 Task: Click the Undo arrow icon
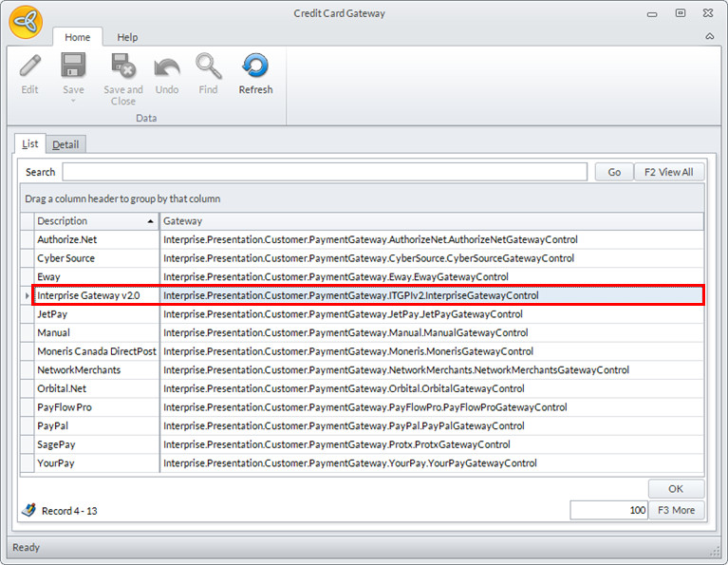click(x=167, y=66)
